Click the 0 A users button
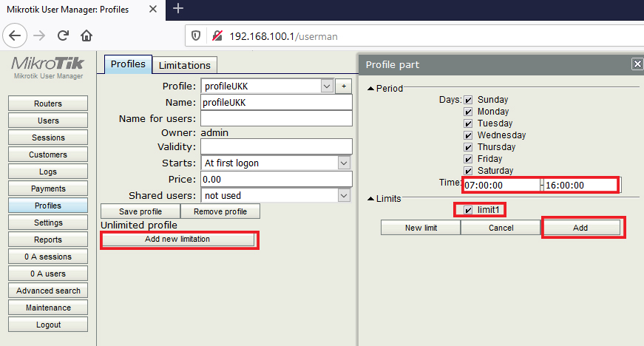 [48, 274]
